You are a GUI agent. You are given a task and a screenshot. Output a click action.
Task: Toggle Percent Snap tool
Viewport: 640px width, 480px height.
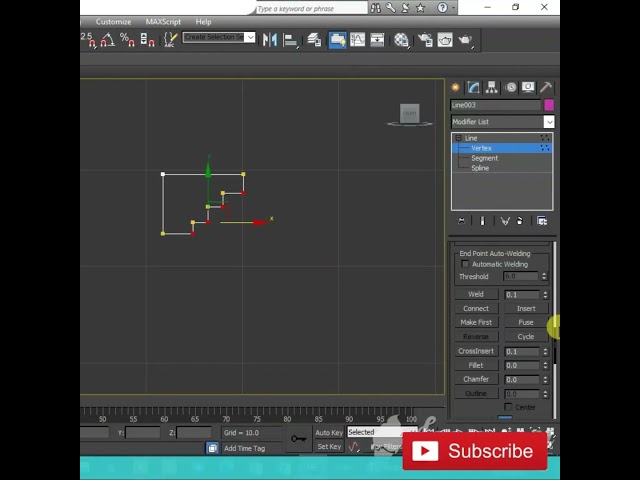[x=127, y=40]
